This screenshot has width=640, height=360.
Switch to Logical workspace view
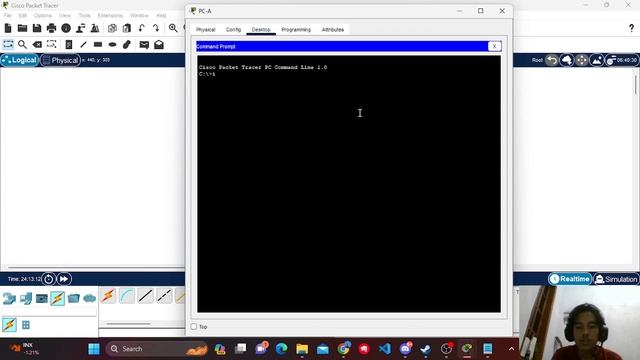pyautogui.click(x=20, y=60)
